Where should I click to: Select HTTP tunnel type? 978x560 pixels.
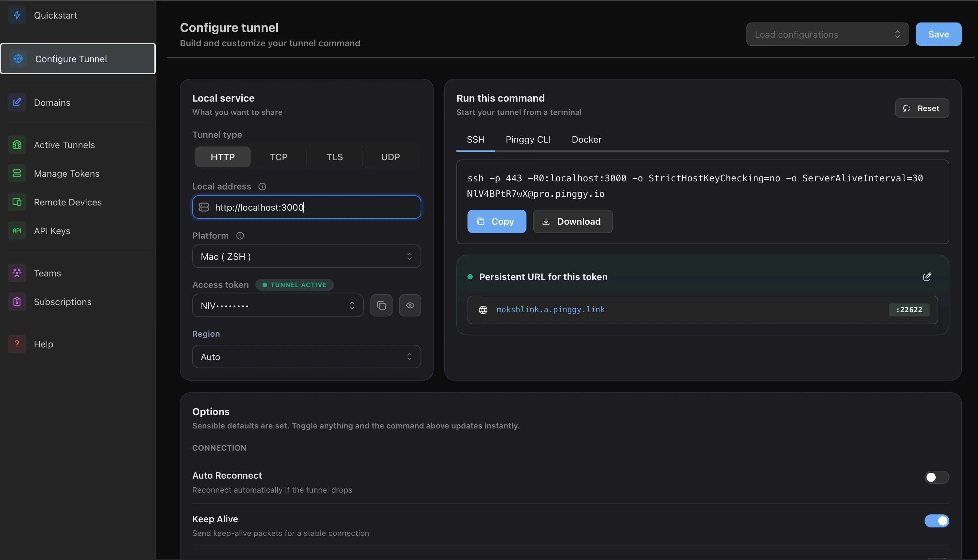[x=223, y=157]
